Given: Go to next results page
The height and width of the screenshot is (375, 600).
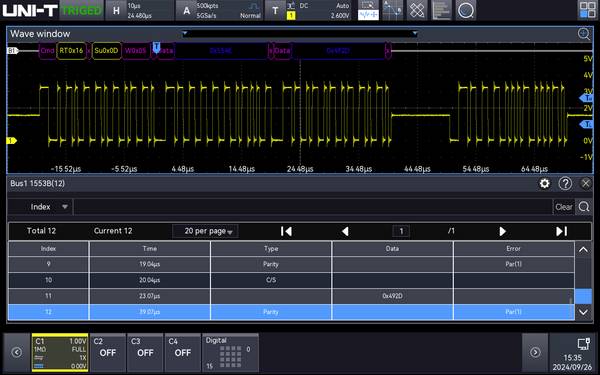Looking at the screenshot, I should click(x=502, y=231).
